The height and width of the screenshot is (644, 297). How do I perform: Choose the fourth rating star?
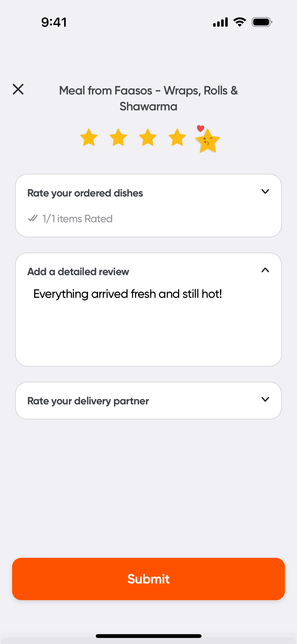coord(177,138)
